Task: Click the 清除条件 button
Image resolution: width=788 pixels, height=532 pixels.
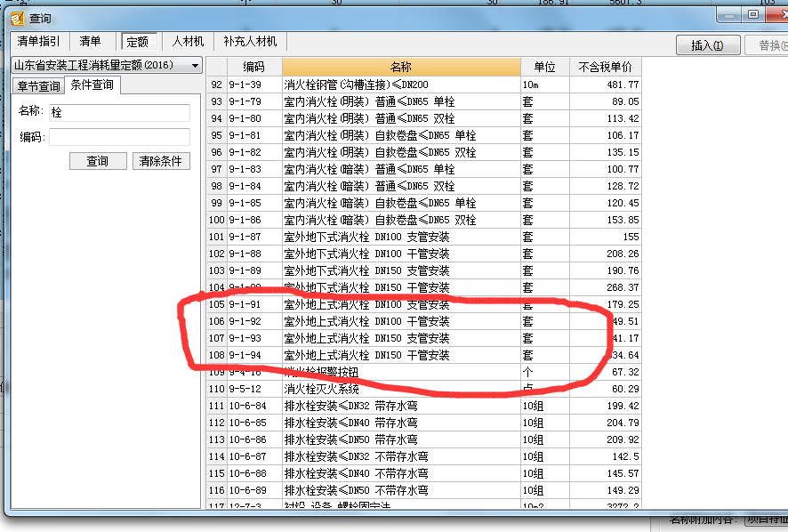Action: [x=161, y=161]
